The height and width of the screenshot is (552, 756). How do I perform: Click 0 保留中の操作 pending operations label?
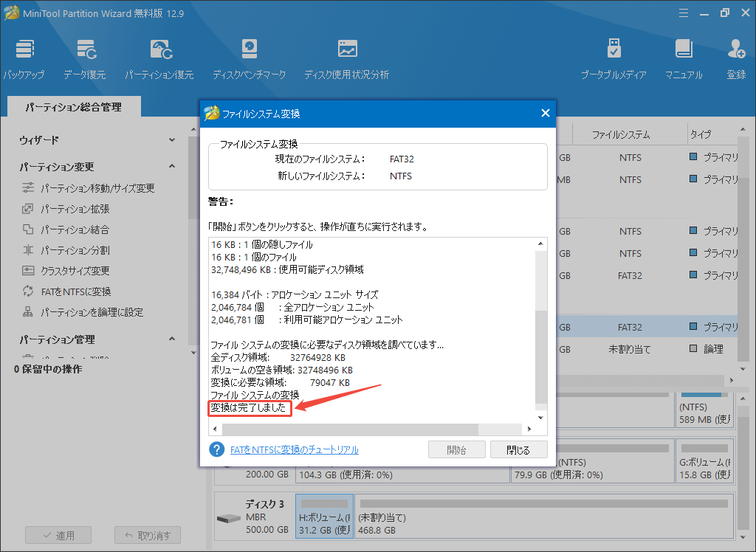[x=48, y=369]
